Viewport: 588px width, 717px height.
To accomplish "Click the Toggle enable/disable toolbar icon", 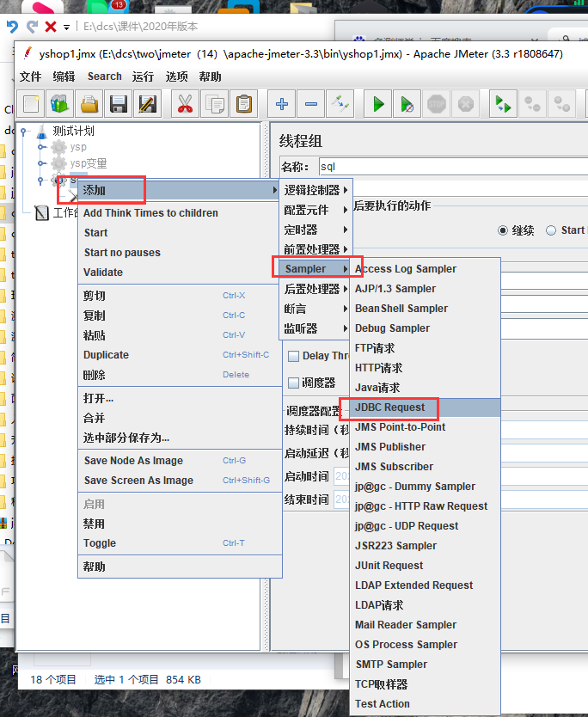I will pyautogui.click(x=340, y=104).
